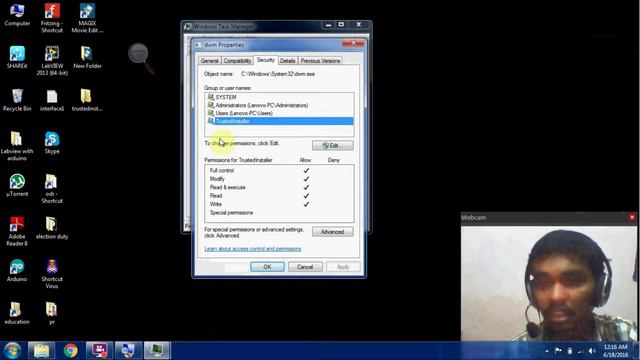Show hidden icons tray arrow

click(547, 351)
